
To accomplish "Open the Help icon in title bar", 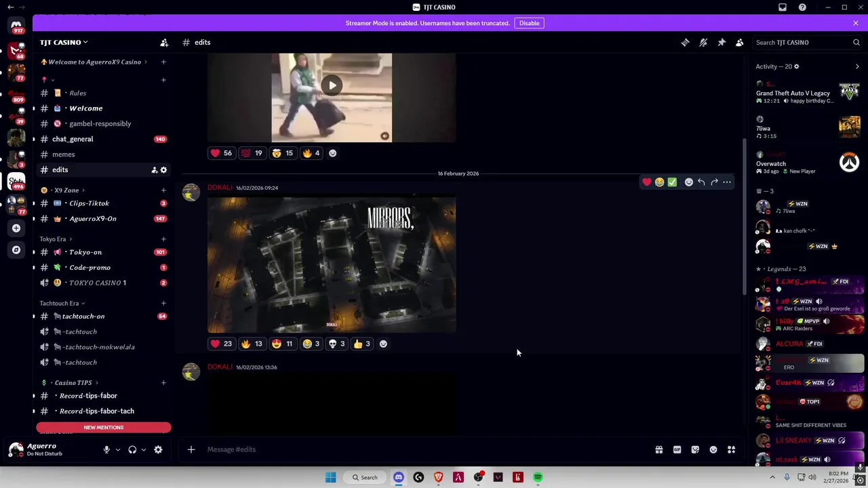I will (802, 7).
